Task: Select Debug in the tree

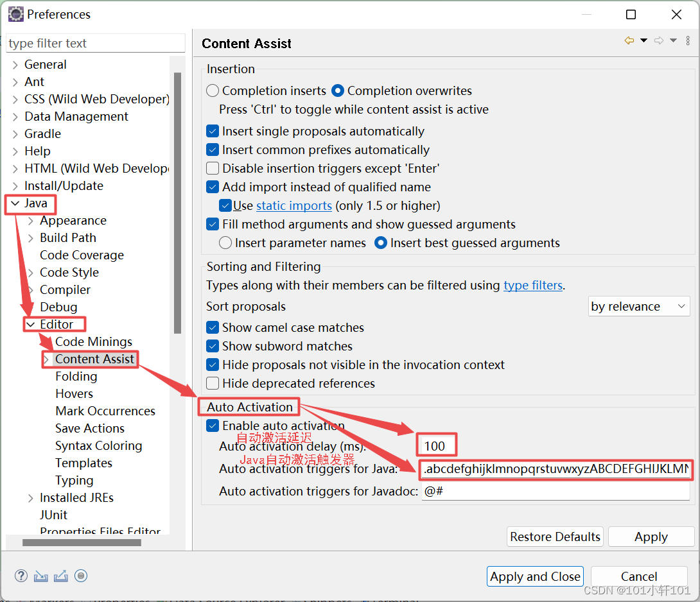Action: tap(58, 307)
